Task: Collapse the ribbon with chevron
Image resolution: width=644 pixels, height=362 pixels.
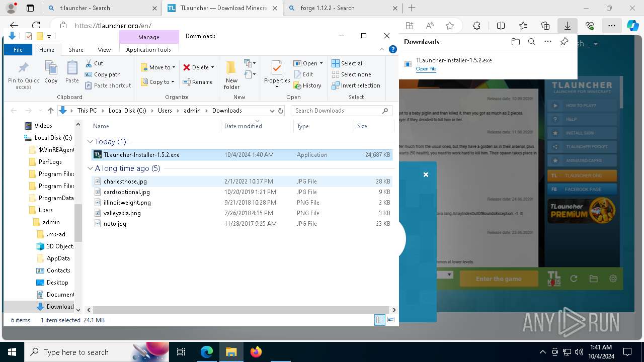Action: 383,49
